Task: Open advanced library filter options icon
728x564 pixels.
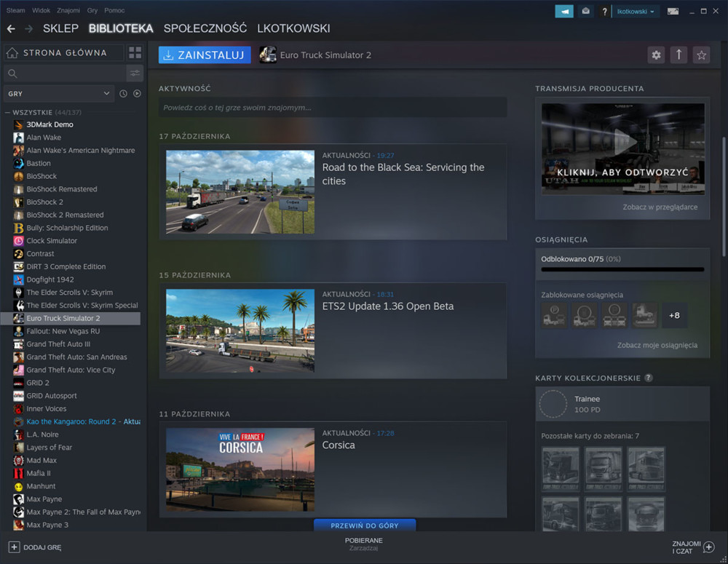Action: [135, 74]
